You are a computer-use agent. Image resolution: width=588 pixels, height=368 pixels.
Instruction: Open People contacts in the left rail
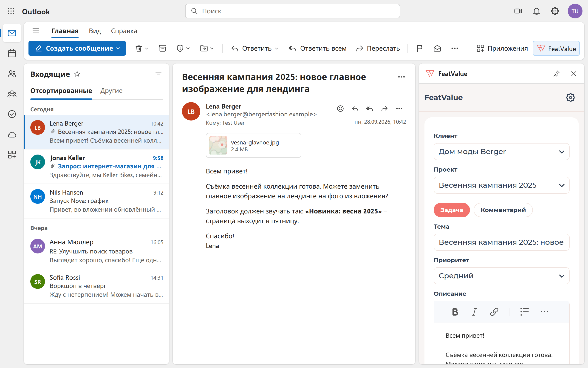12,74
